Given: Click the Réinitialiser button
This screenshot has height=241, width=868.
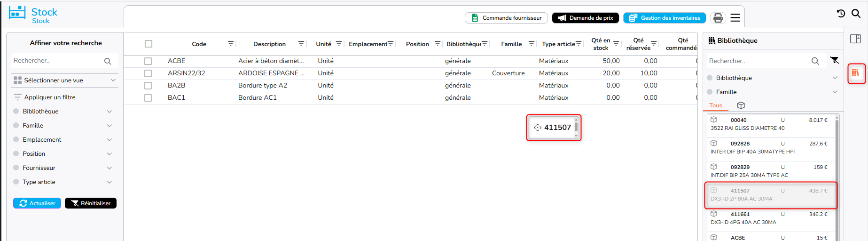Looking at the screenshot, I should 91,203.
